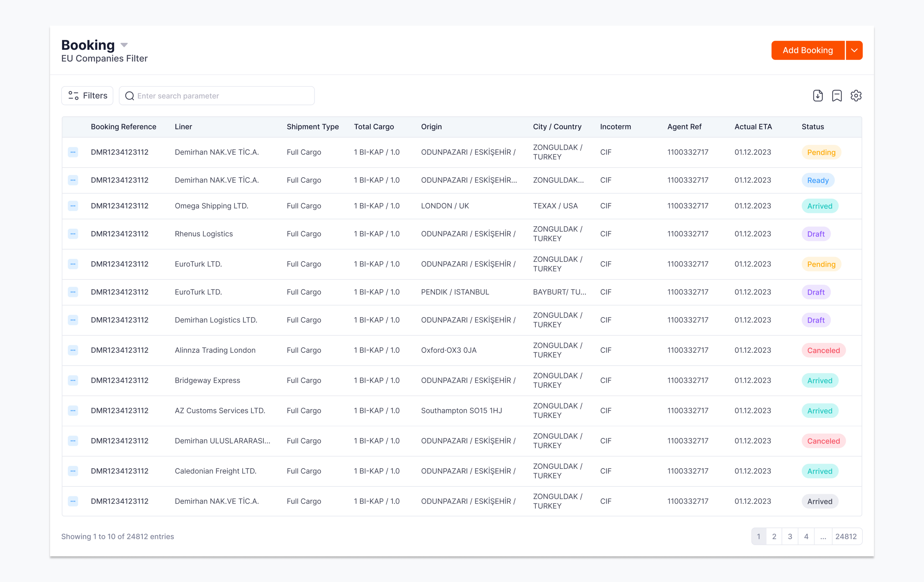
Task: Sort by the Booking Reference column header
Action: (x=124, y=127)
